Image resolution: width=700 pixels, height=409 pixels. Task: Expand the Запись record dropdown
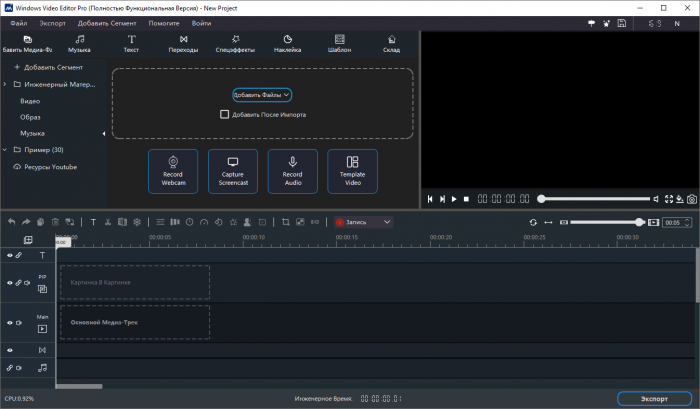387,222
